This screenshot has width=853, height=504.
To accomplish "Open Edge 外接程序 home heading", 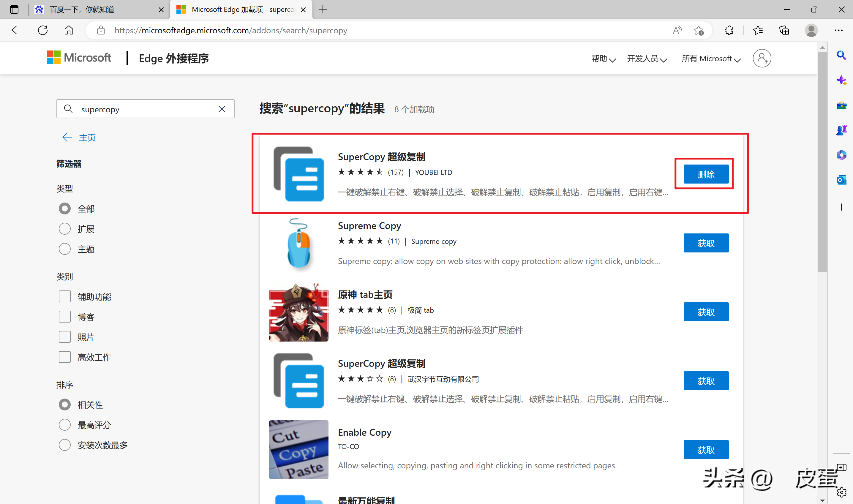I will [x=173, y=59].
